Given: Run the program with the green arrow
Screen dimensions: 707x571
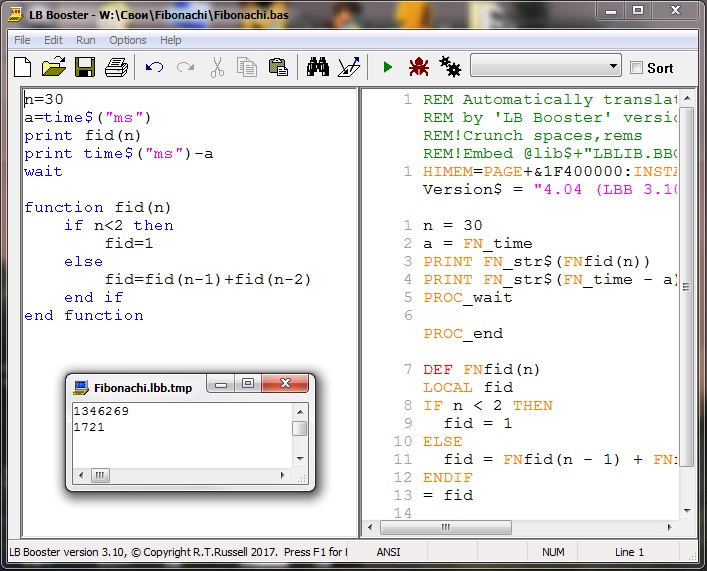Looking at the screenshot, I should pos(387,68).
